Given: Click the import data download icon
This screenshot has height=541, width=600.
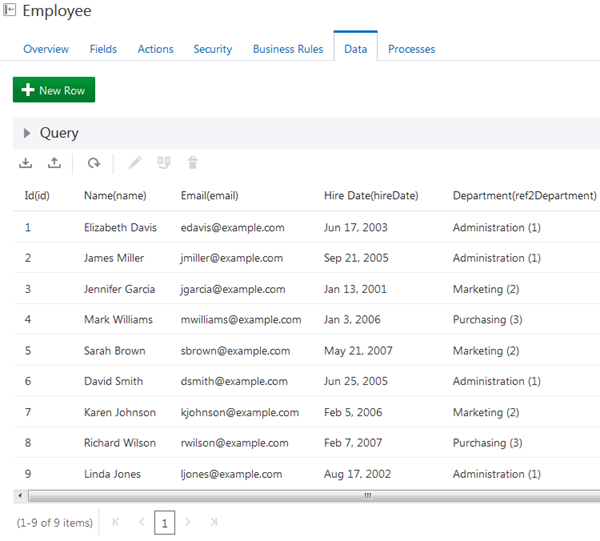Looking at the screenshot, I should tap(26, 163).
